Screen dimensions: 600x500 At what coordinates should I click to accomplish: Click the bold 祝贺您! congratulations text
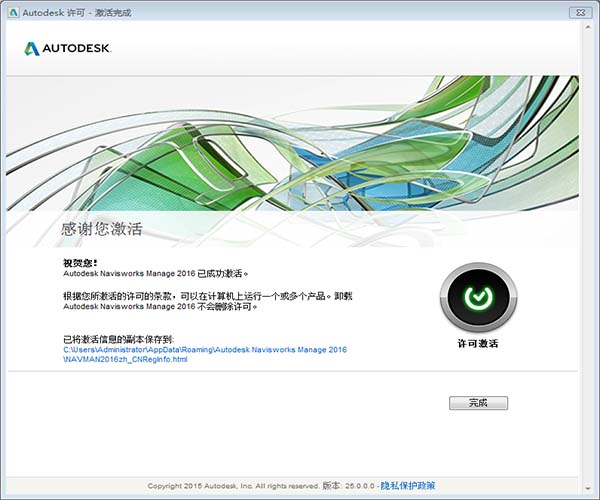click(80, 262)
